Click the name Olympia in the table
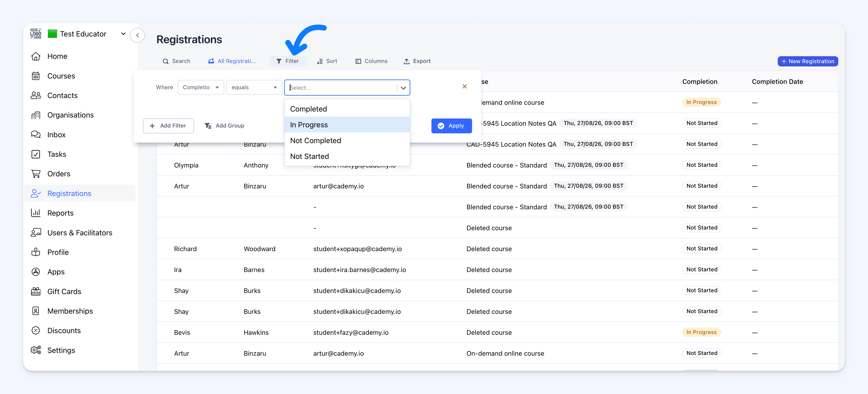868x394 pixels. click(x=186, y=165)
